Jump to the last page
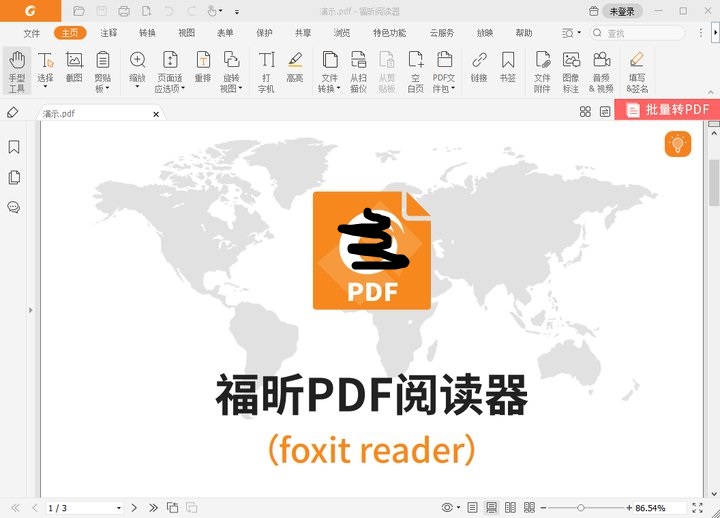 (153, 507)
